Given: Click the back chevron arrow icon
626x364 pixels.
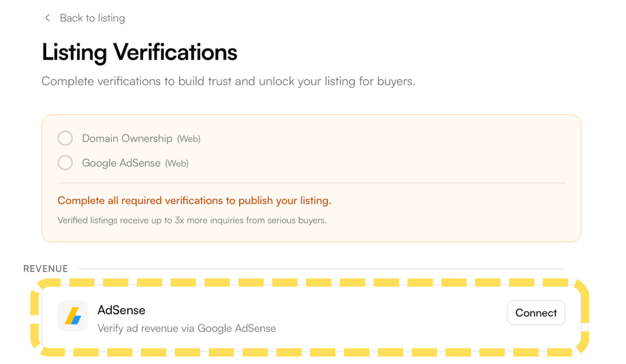Looking at the screenshot, I should point(48,18).
